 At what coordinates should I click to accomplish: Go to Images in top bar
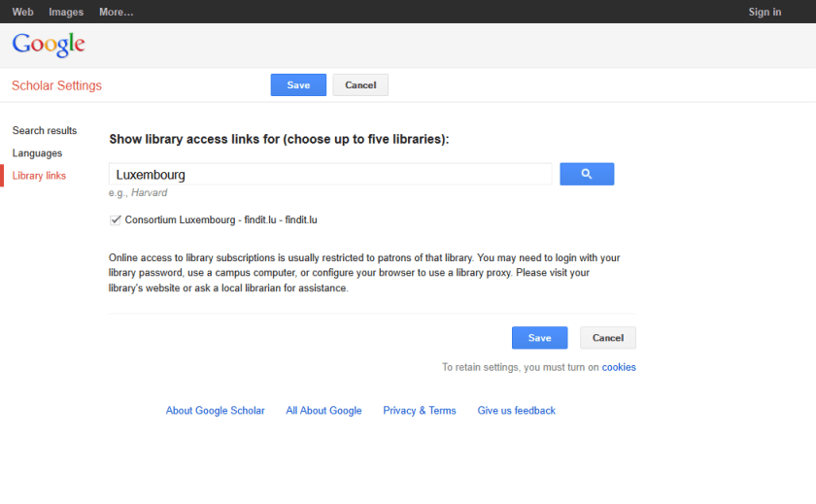pyautogui.click(x=66, y=12)
